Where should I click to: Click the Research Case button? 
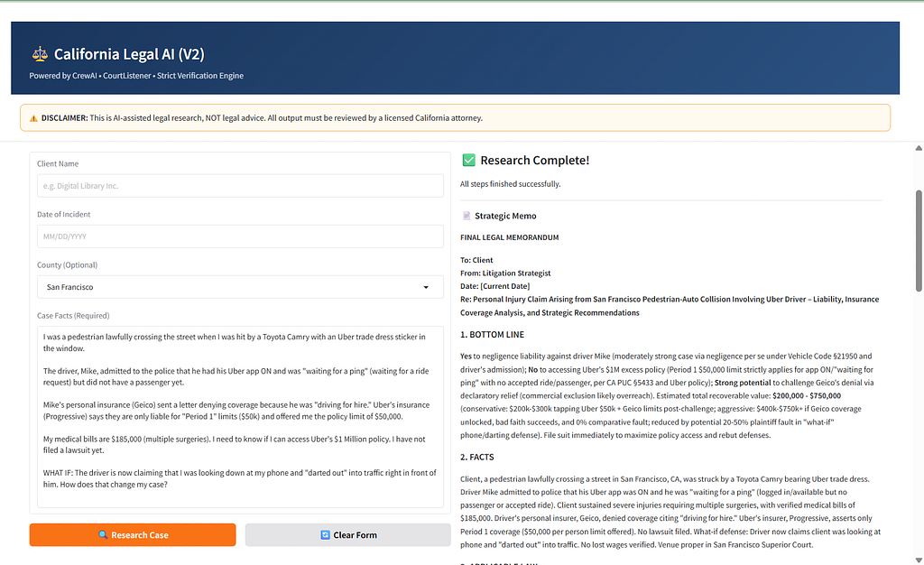pyautogui.click(x=133, y=535)
